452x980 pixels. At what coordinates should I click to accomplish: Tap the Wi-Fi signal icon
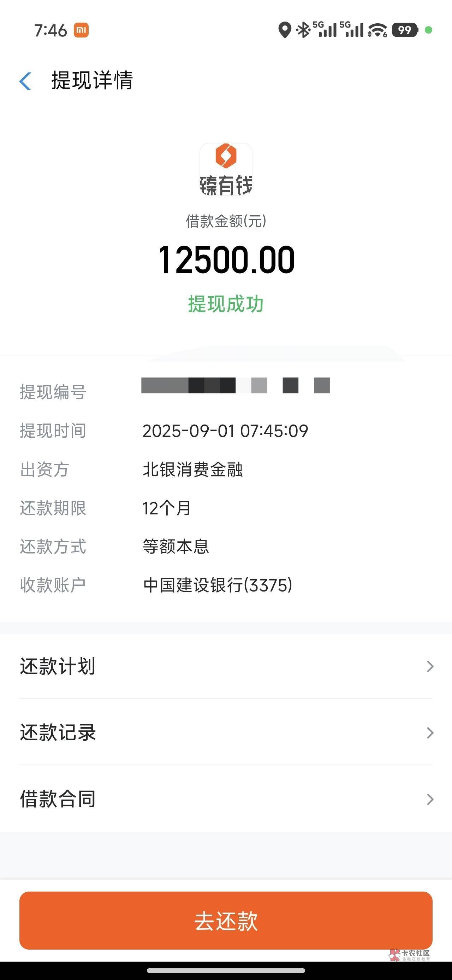377,30
